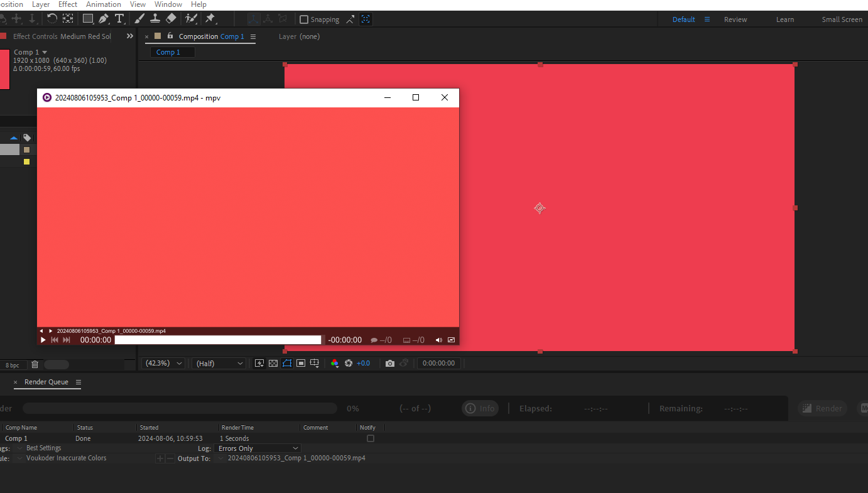This screenshot has height=493, width=868.
Task: Click the mpv volume speaker icon
Action: (x=439, y=340)
